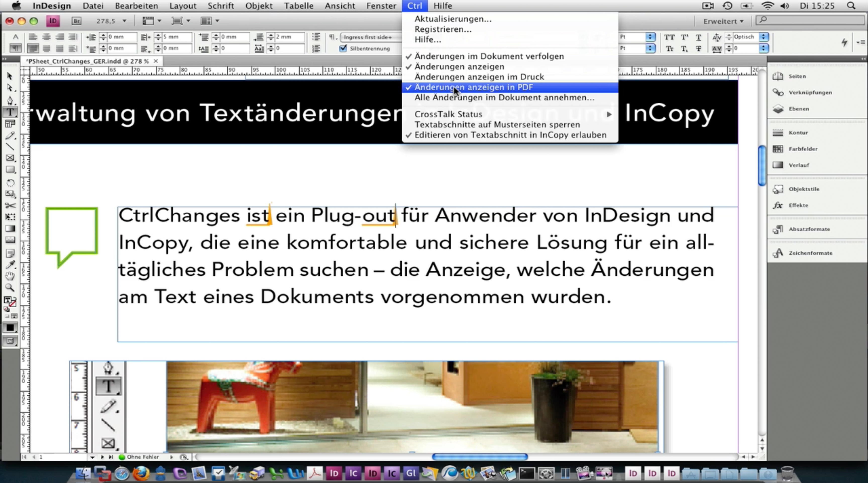Image resolution: width=868 pixels, height=483 pixels.
Task: Open the Bearbeiten menu
Action: click(136, 6)
